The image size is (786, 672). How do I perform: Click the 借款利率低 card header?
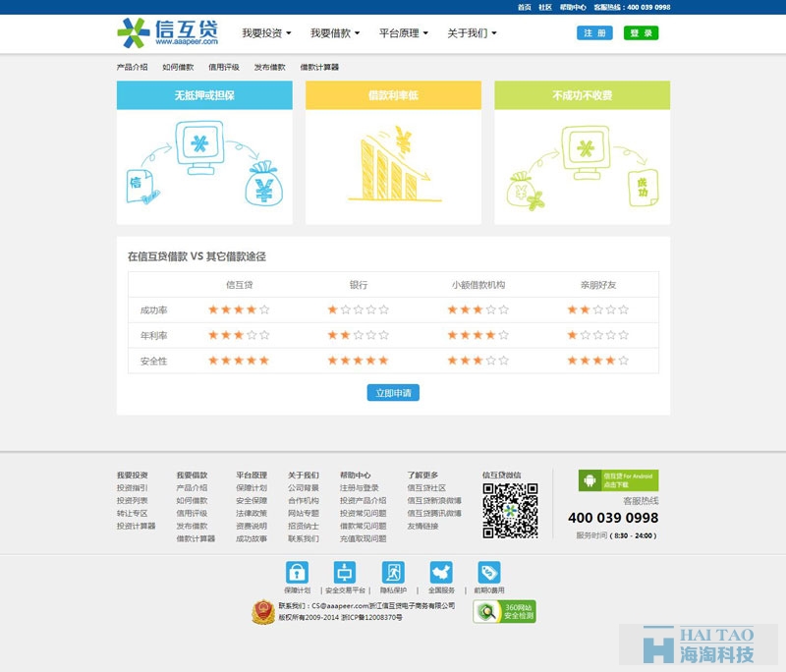[x=394, y=95]
